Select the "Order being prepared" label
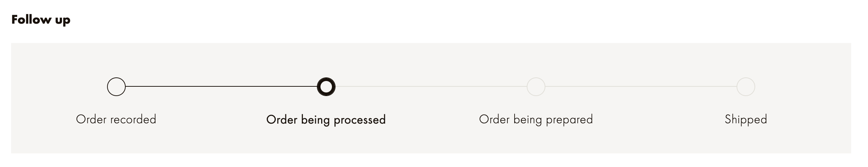This screenshot has height=167, width=868. point(536,119)
